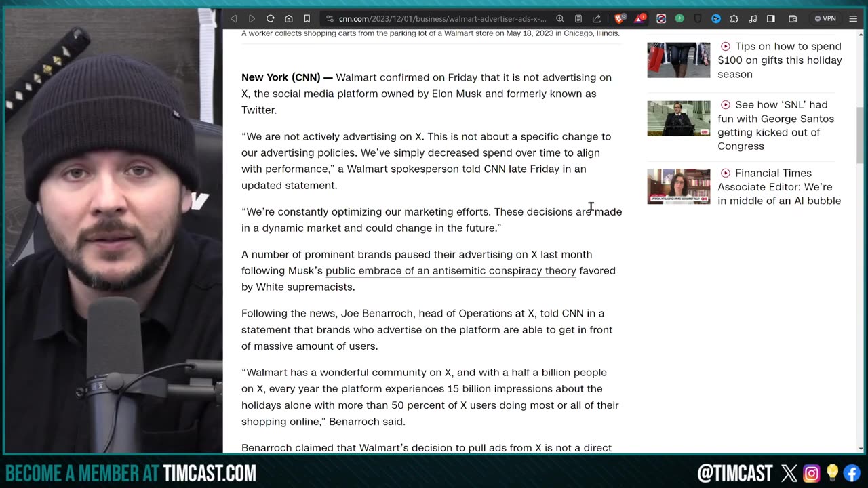Screen dimensions: 868x488
Task: Play icon beside 'Tips on how to spend'
Action: [x=725, y=47]
